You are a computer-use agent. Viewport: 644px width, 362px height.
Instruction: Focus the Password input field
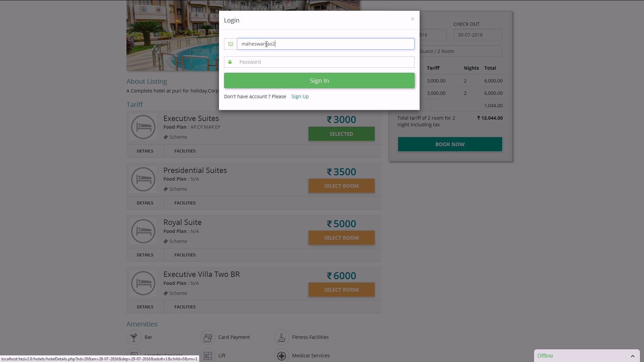[x=325, y=62]
